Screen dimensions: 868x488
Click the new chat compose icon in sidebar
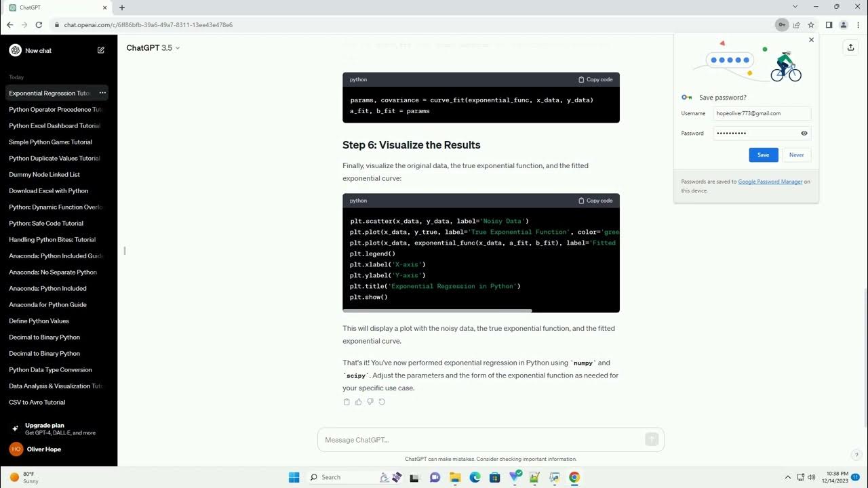[x=101, y=50]
